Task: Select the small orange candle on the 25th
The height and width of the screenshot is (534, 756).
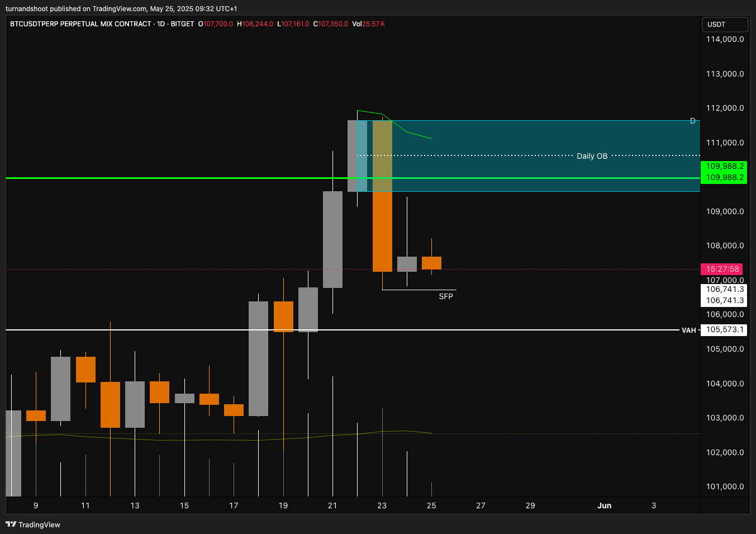Action: (x=431, y=263)
